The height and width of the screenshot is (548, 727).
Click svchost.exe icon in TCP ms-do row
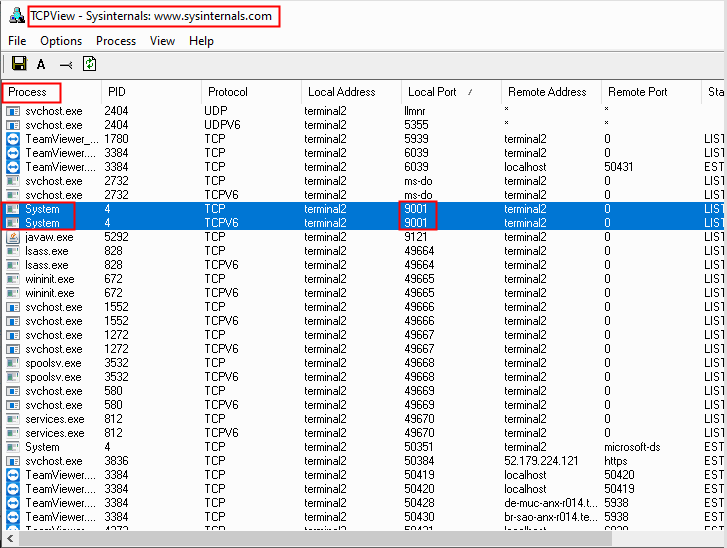point(13,181)
